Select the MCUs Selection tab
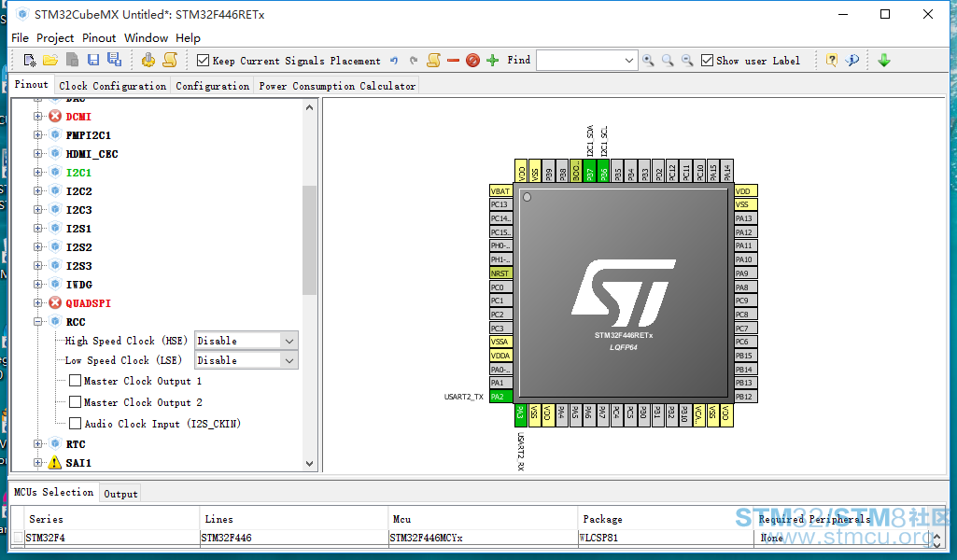This screenshot has height=560, width=957. (x=54, y=492)
